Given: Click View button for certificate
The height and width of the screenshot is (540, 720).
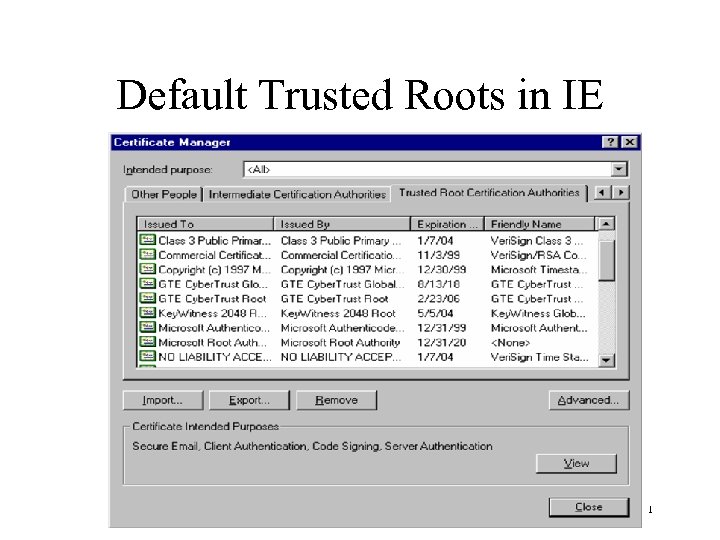Looking at the screenshot, I should tap(576, 463).
